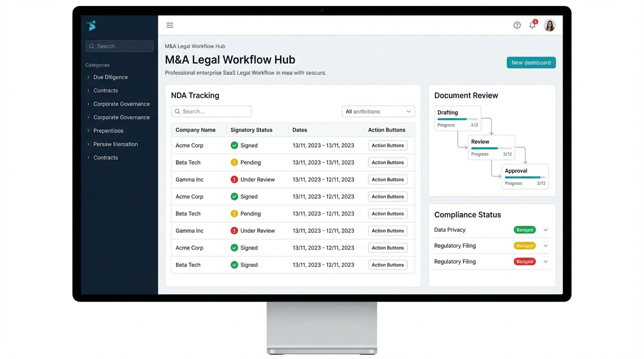Click the teal app logo

pyautogui.click(x=90, y=25)
